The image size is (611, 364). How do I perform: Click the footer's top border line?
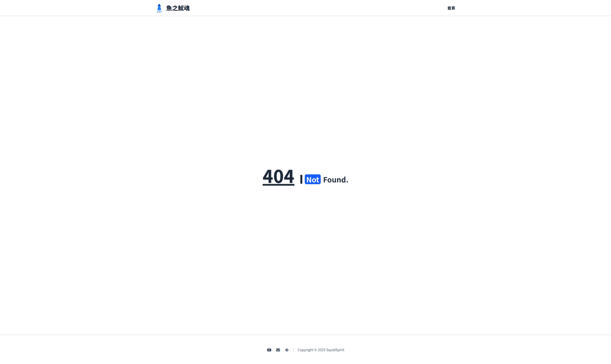[x=305, y=335]
